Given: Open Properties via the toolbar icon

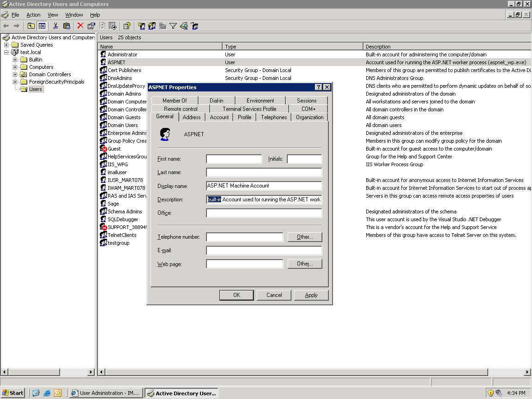Looking at the screenshot, I should tap(91, 26).
